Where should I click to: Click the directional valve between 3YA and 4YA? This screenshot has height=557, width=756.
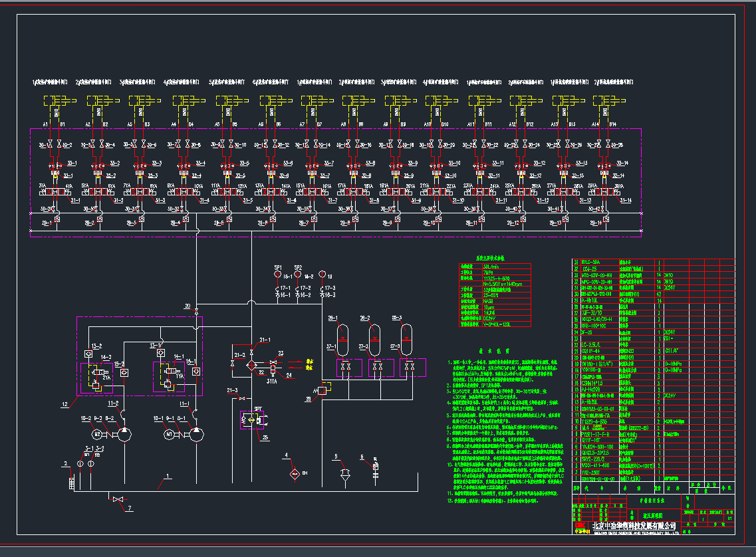[56, 192]
